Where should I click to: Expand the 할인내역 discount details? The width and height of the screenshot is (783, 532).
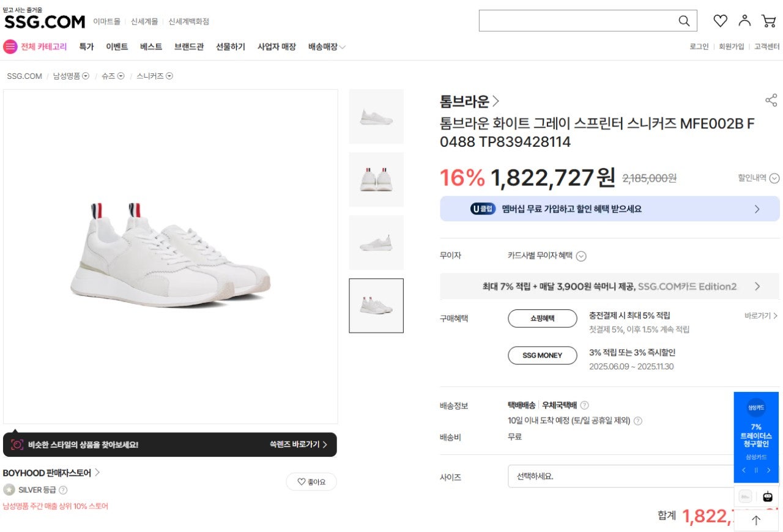(x=774, y=178)
